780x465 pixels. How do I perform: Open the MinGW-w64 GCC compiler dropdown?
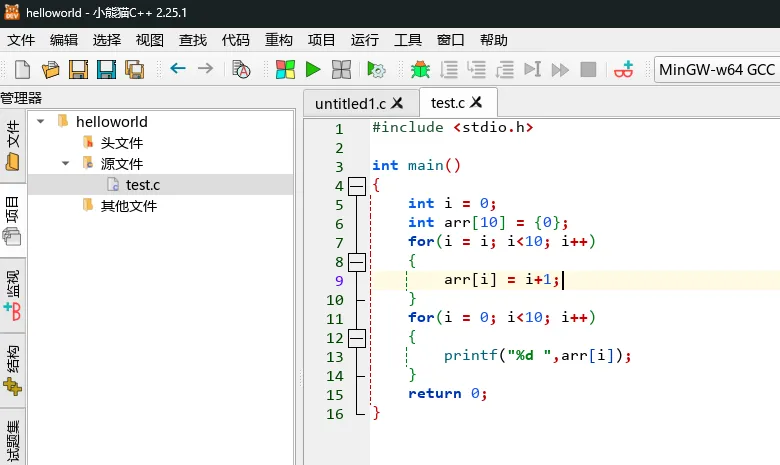click(716, 69)
